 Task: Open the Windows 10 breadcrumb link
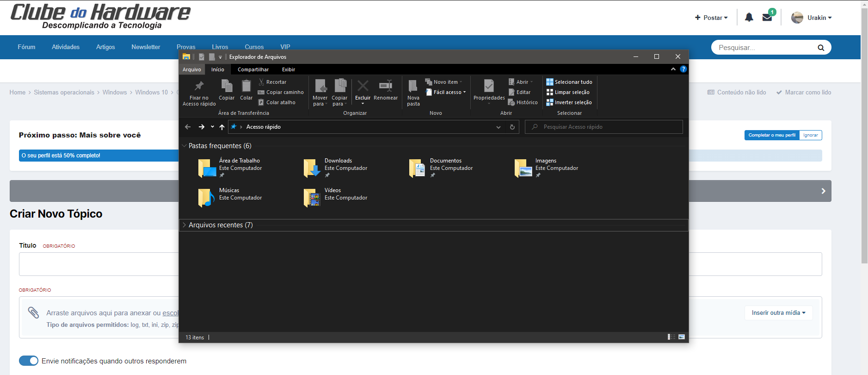(151, 92)
